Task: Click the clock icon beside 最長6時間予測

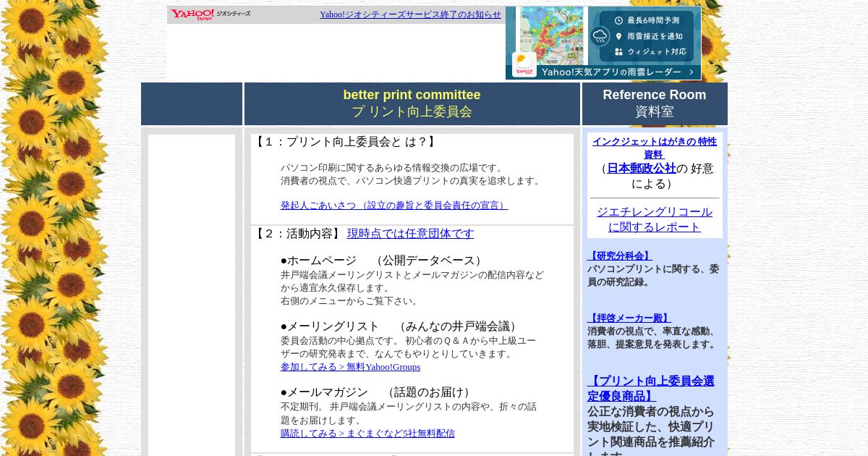Action: coord(618,20)
